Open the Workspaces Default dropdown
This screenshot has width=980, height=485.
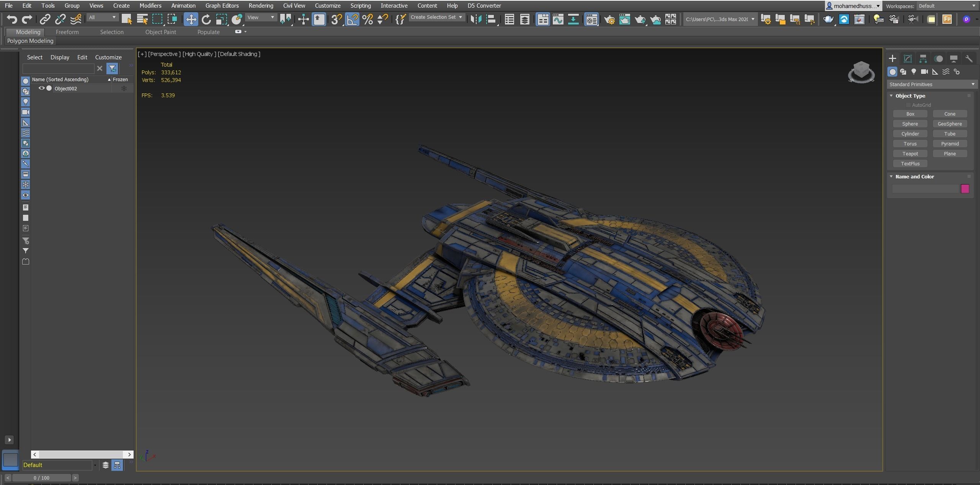click(x=948, y=6)
